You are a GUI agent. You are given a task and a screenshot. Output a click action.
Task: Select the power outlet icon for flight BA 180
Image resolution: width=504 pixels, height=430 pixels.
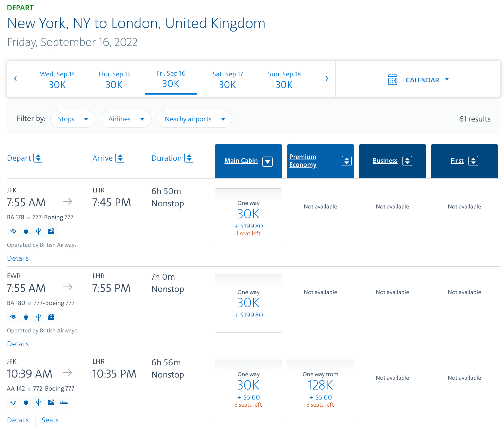coord(26,317)
